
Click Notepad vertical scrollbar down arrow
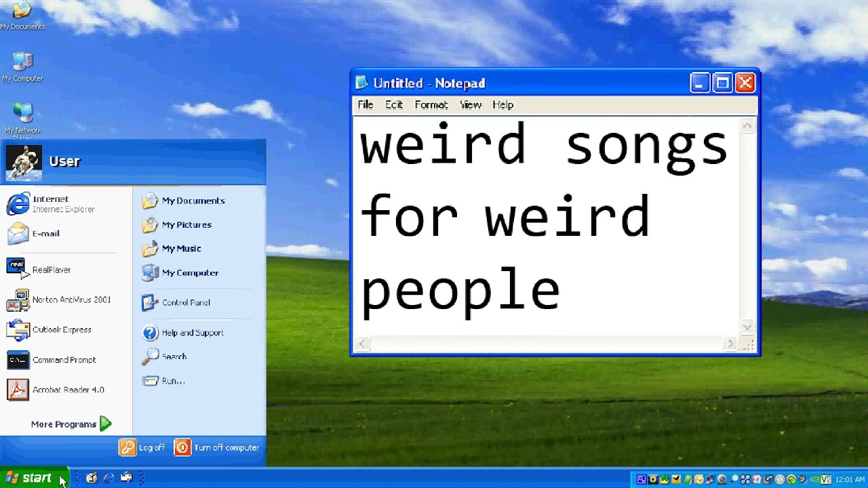[747, 327]
